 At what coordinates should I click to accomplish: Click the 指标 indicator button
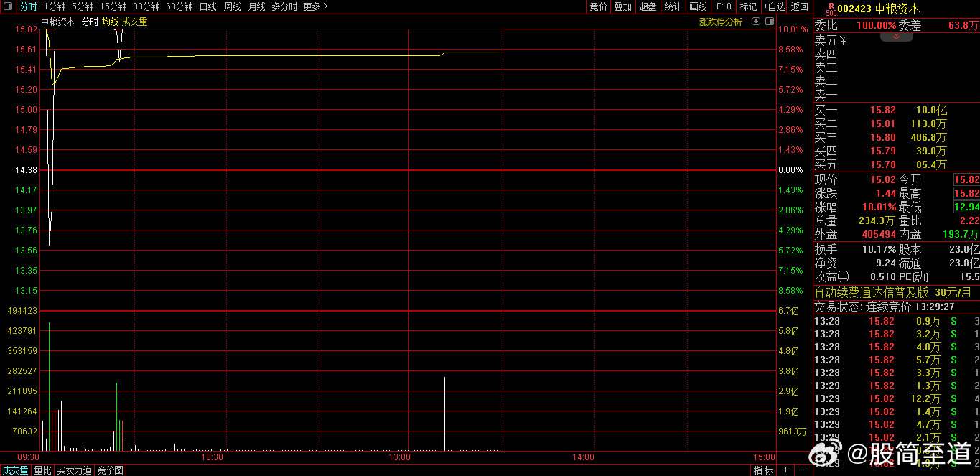tap(763, 470)
